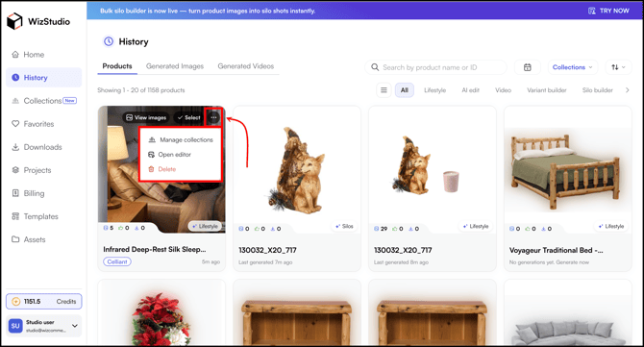Viewport: 644px width, 347px height.
Task: Switch to the Products tab
Action: 117,66
